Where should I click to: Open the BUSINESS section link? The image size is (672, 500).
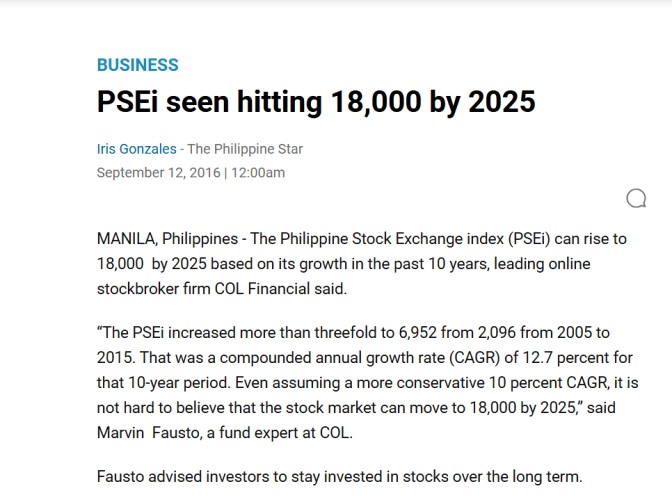[x=138, y=65]
